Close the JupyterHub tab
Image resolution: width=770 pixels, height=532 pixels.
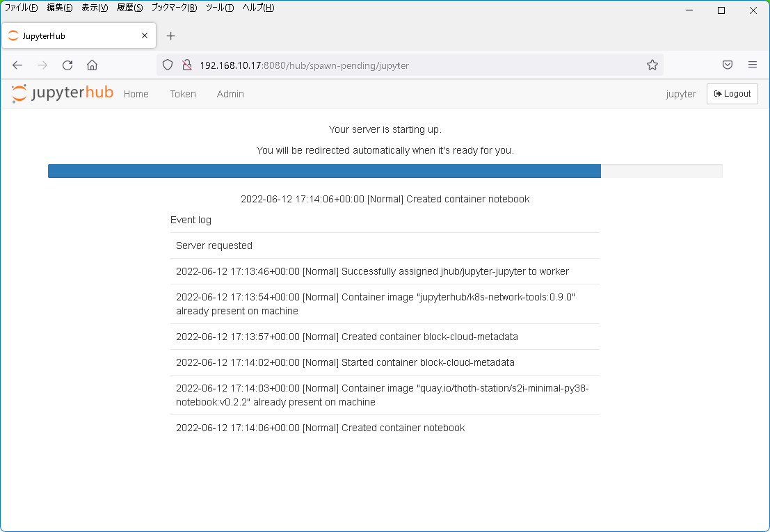pyautogui.click(x=145, y=35)
